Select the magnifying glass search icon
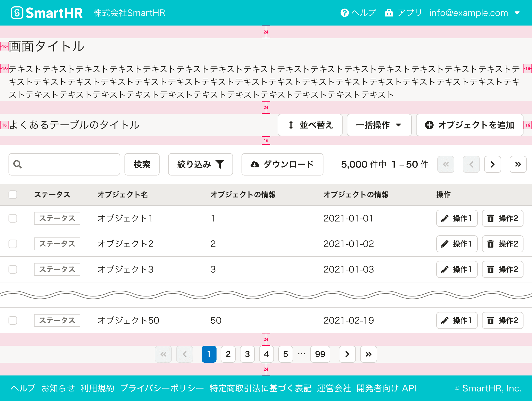Viewport: 532px width, 401px height. click(17, 164)
